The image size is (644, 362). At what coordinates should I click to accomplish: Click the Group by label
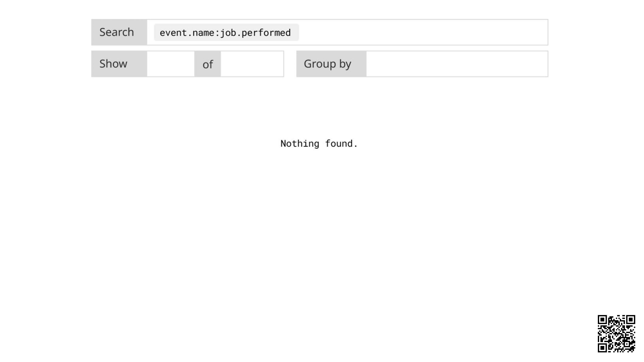(x=331, y=64)
